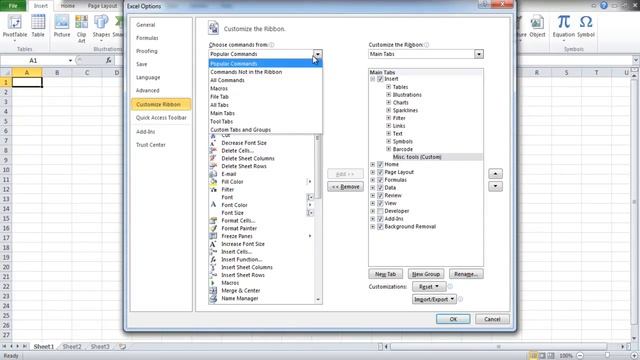
Task: Expand the Sparklines group in tree
Action: [x=389, y=110]
